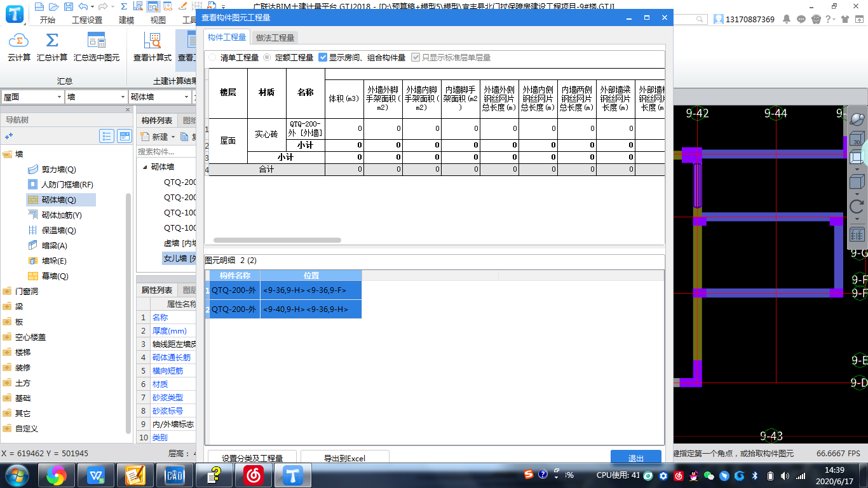Screen dimensions: 868x488
Task: Open the orbit view icon in viewport toolbar
Action: pyautogui.click(x=857, y=119)
